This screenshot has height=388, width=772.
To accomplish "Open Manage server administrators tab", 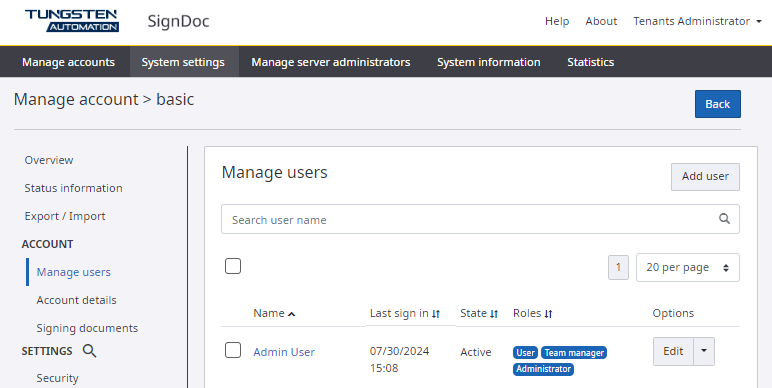I will pyautogui.click(x=331, y=62).
